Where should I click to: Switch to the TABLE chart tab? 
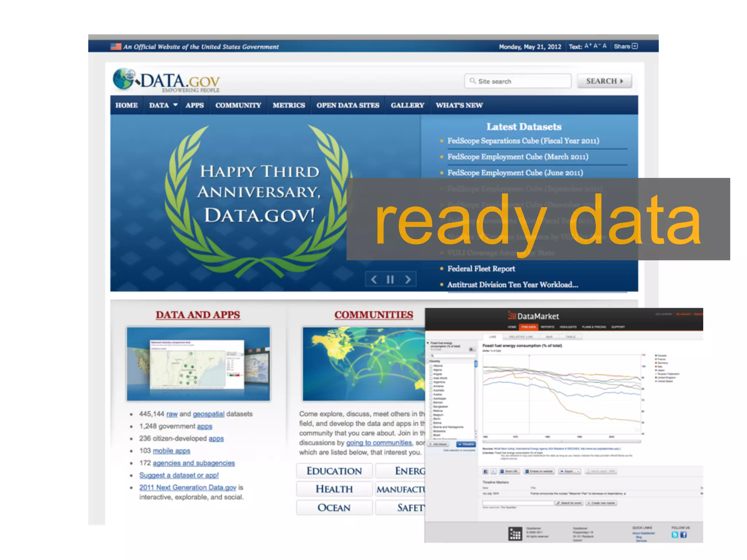point(570,337)
